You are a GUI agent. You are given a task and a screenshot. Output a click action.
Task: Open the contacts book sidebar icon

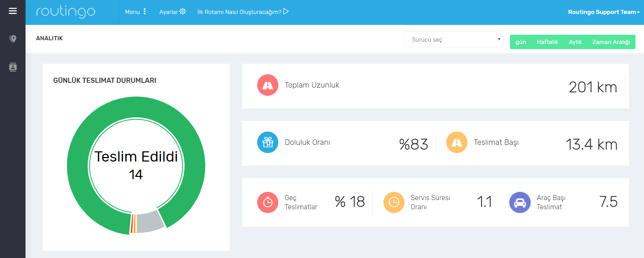[13, 67]
